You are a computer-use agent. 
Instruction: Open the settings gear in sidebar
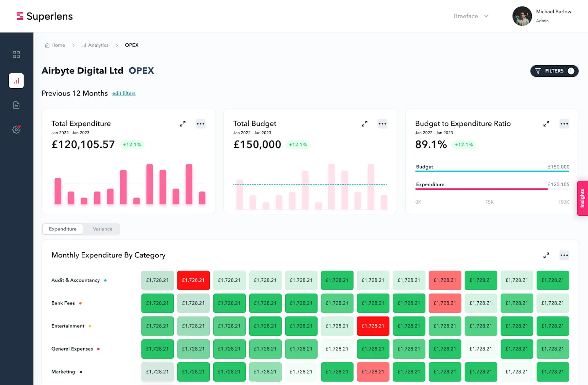[16, 130]
